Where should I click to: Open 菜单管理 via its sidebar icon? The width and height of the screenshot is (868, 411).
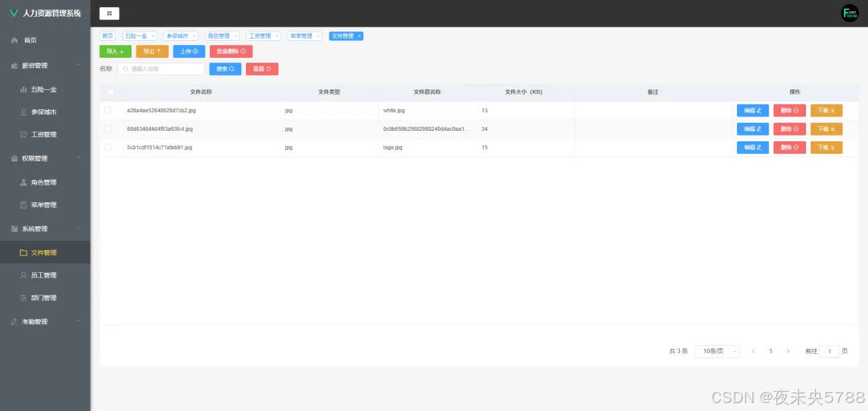pos(23,205)
